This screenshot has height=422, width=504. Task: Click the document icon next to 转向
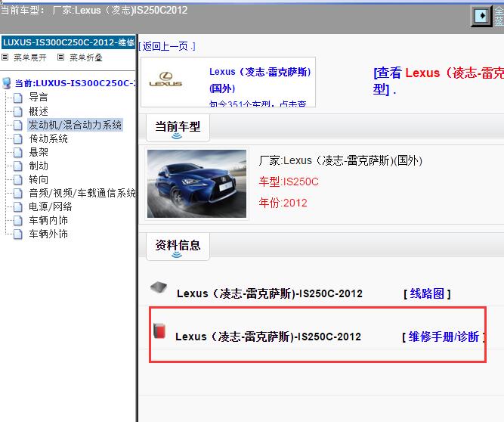[18, 179]
